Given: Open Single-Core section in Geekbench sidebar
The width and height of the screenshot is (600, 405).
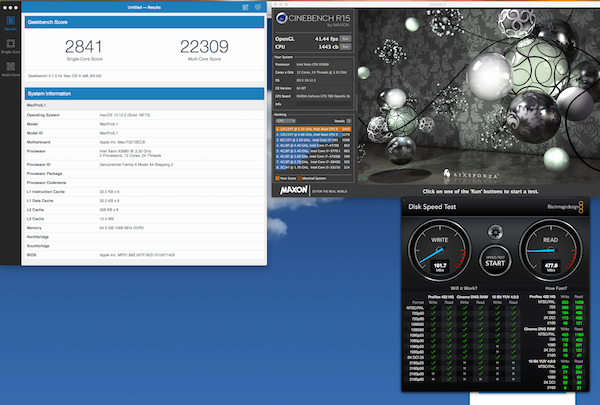Looking at the screenshot, I should 11,46.
